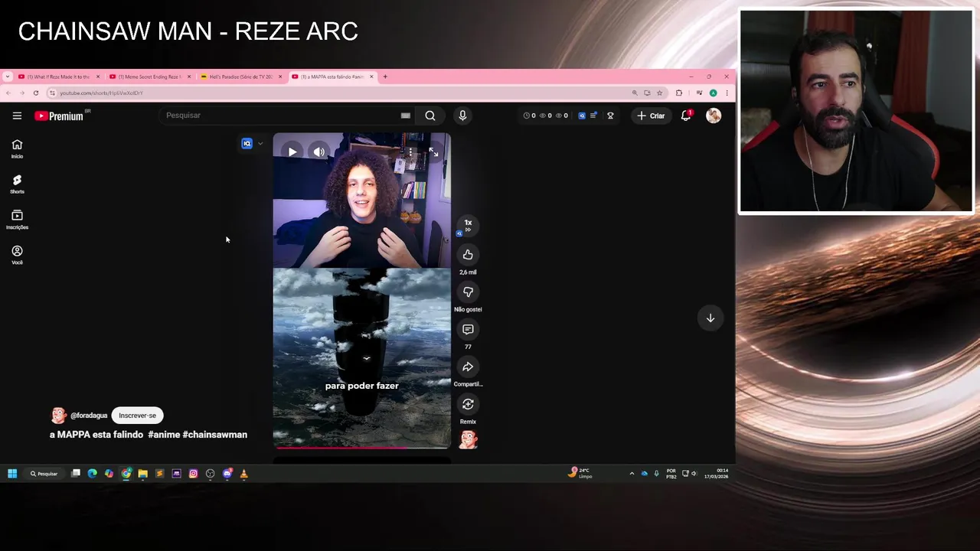Like the Short with 2,6 mil likes
Image resolution: width=980 pixels, height=551 pixels.
468,255
